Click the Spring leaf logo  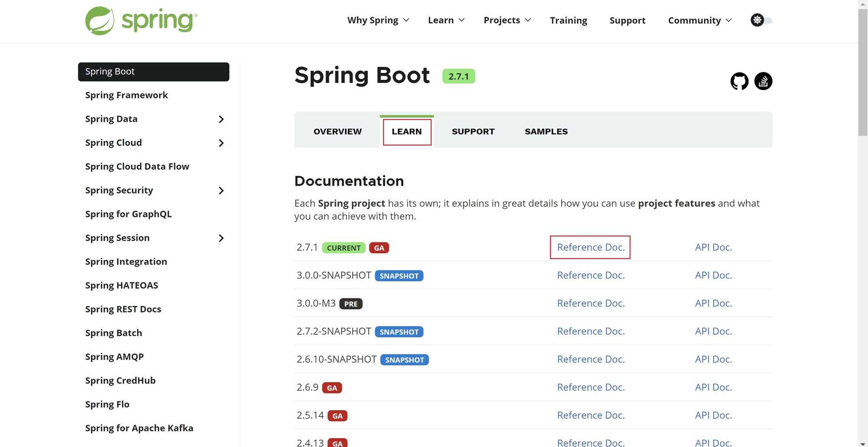click(x=100, y=20)
